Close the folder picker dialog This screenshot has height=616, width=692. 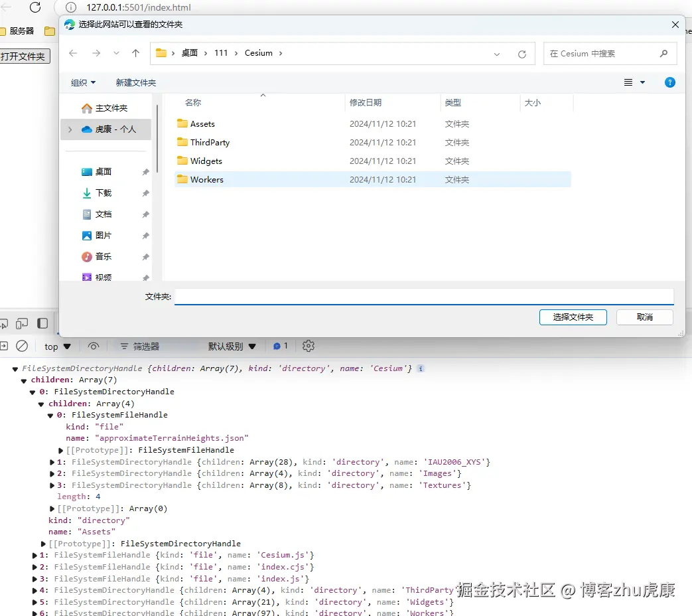tap(675, 25)
